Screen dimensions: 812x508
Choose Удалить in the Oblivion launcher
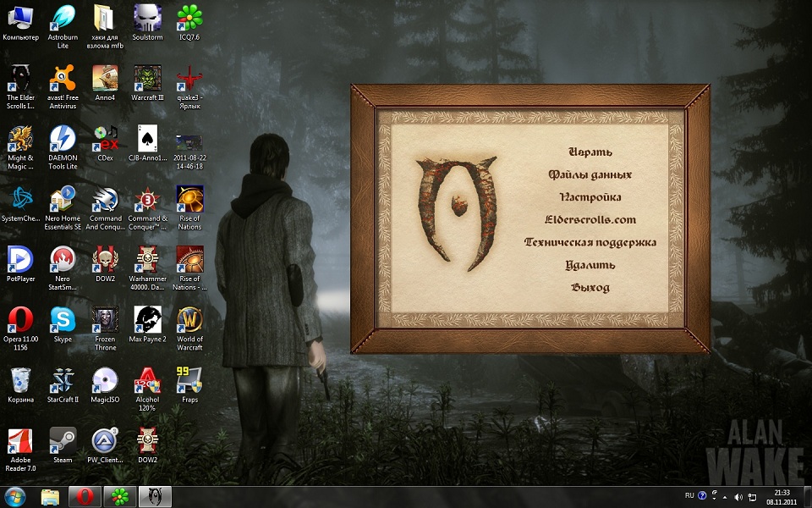pos(590,265)
